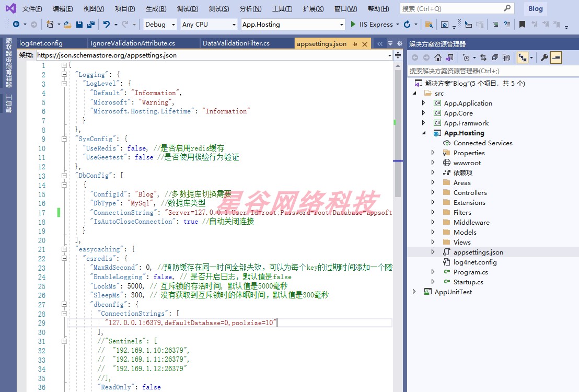
Task: Click Home icon in Solution Explorer toolbar
Action: (x=437, y=57)
